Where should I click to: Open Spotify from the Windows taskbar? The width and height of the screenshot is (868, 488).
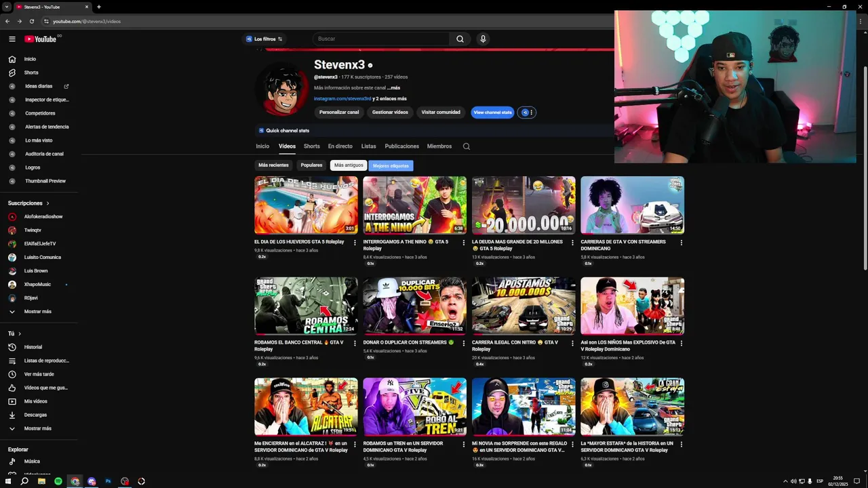tap(58, 481)
